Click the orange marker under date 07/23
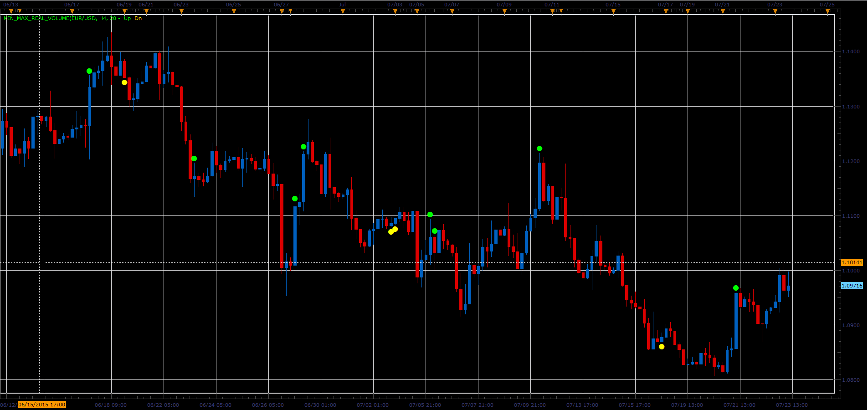 775,12
